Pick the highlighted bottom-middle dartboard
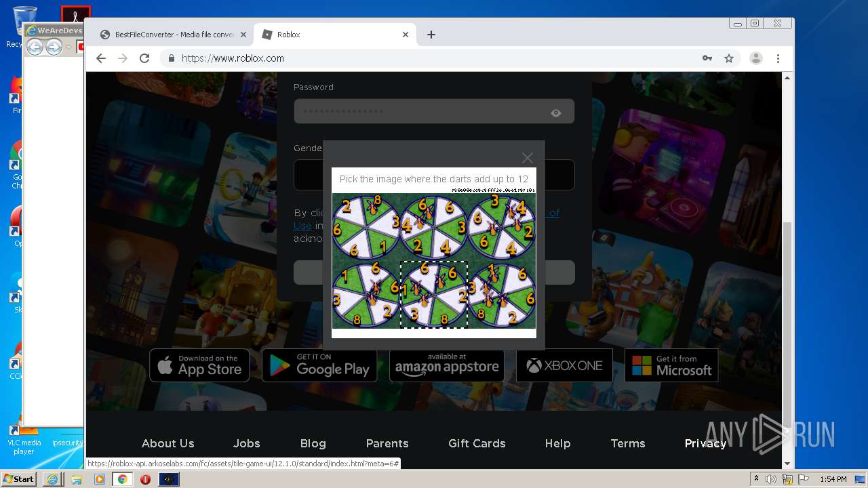Viewport: 868px width, 488px height. click(434, 295)
